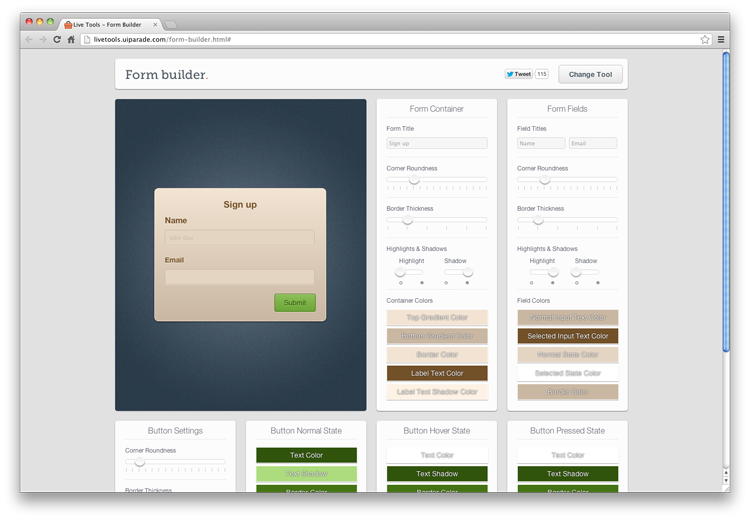Bookmark page with star icon

click(x=705, y=39)
